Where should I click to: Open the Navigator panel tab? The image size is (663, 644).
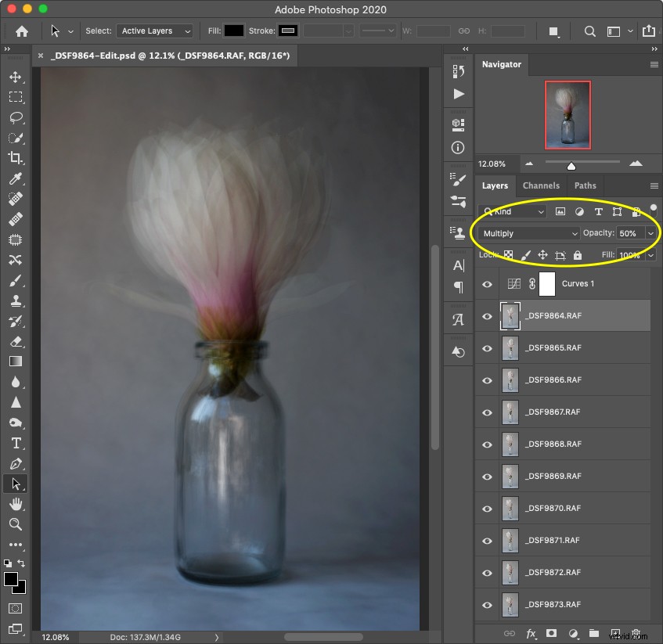pos(502,64)
